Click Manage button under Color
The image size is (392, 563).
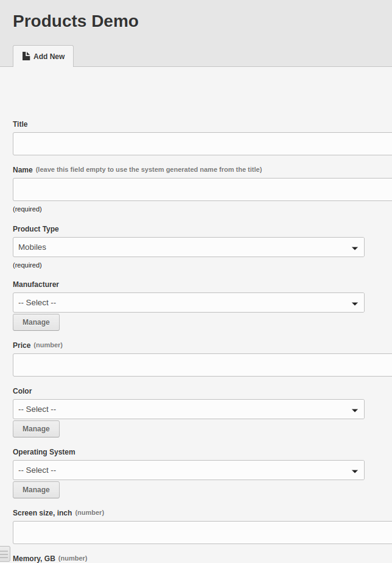point(37,429)
